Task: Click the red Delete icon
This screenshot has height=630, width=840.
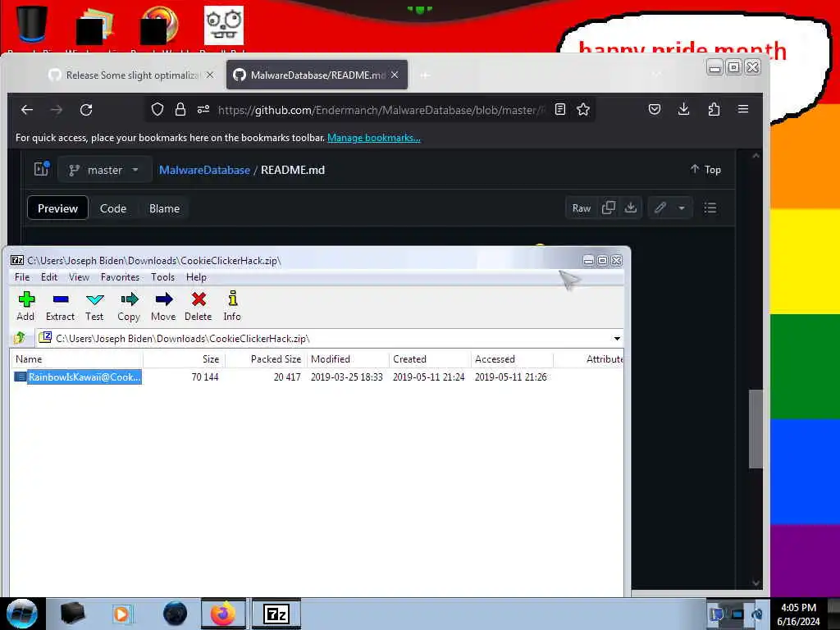Action: [x=199, y=306]
